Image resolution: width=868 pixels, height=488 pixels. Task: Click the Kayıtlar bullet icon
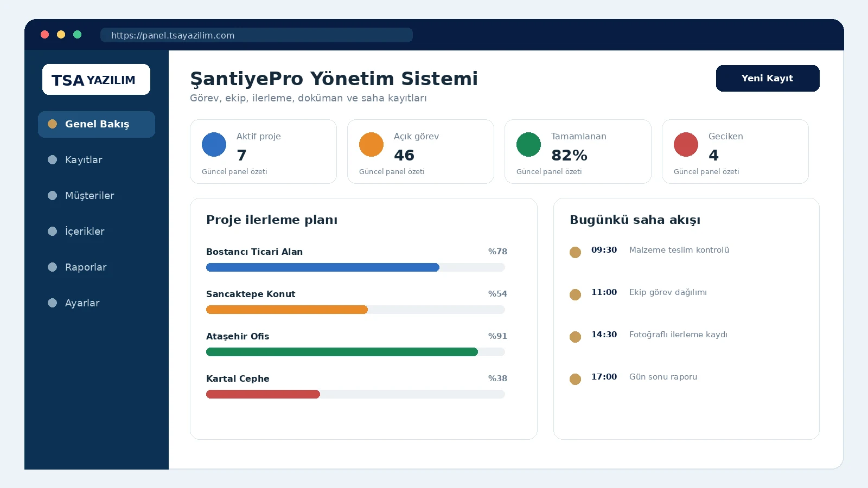(52, 159)
